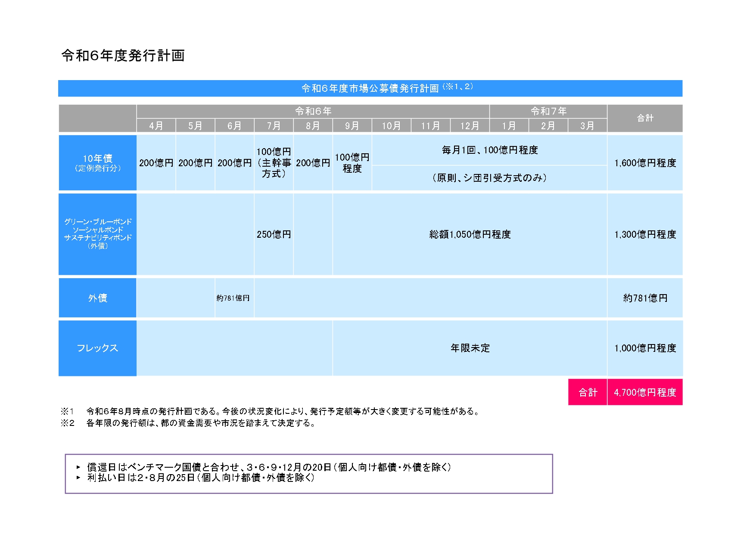Screen dimensions: 756x534
Task: Select the 7月 column header
Action: coord(274,125)
